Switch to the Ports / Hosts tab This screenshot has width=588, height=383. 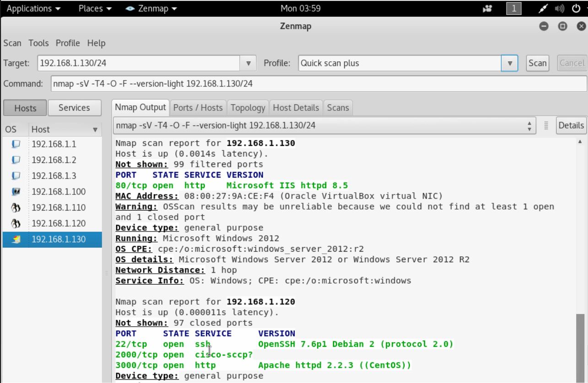click(198, 108)
